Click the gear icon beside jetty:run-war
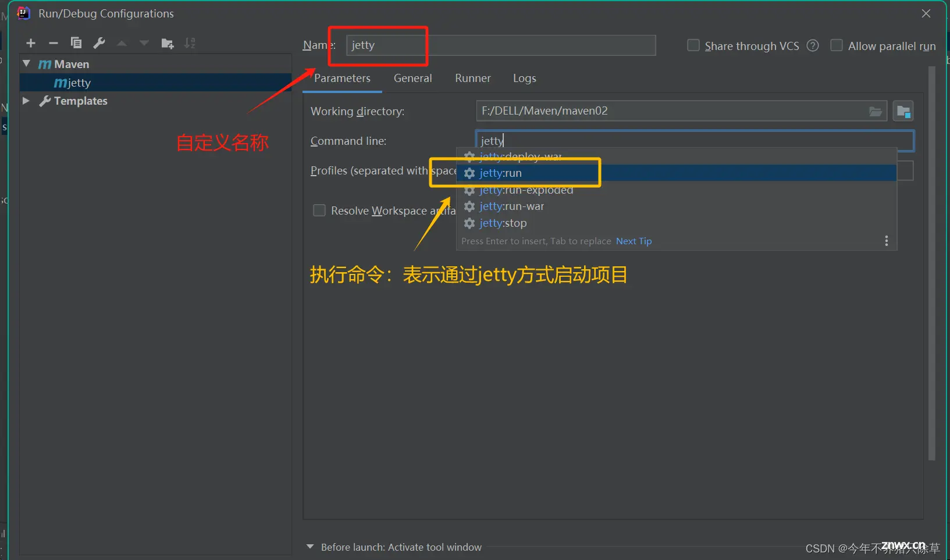950x560 pixels. 469,206
